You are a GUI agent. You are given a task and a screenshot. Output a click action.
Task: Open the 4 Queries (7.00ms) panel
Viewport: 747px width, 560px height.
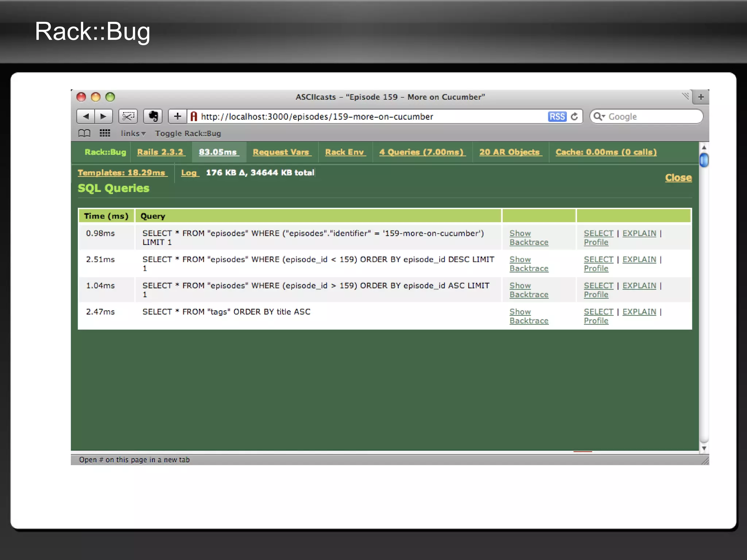(x=422, y=152)
